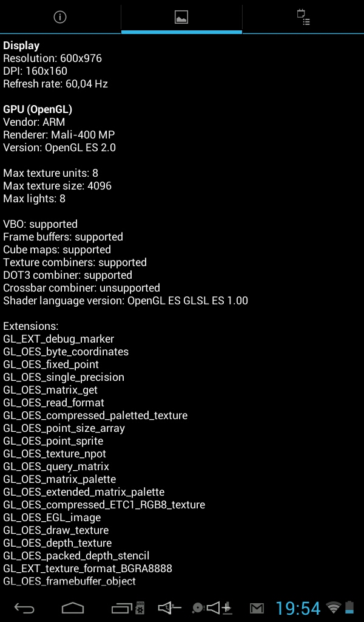Select the display and GPU tab
The width and height of the screenshot is (364, 622).
[x=181, y=16]
